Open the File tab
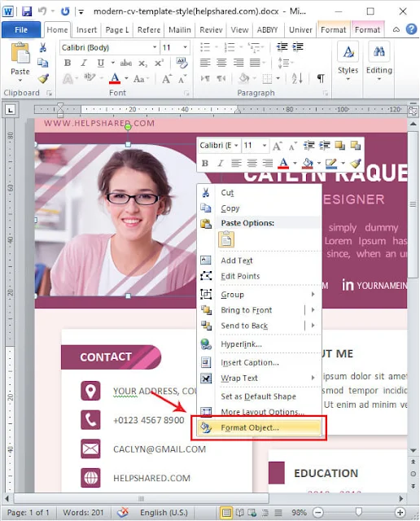This screenshot has height=521, width=420. [21, 30]
